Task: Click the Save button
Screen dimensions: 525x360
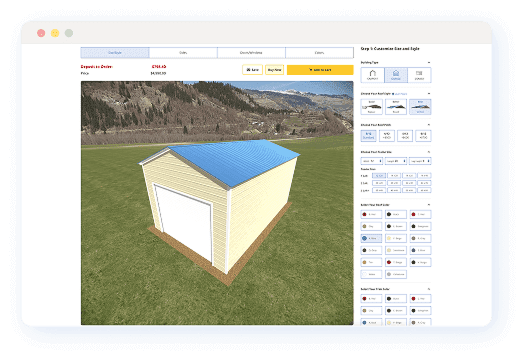Action: (252, 70)
